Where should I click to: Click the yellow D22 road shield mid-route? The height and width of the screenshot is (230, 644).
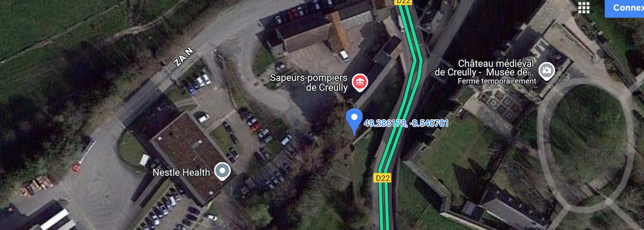click(382, 178)
